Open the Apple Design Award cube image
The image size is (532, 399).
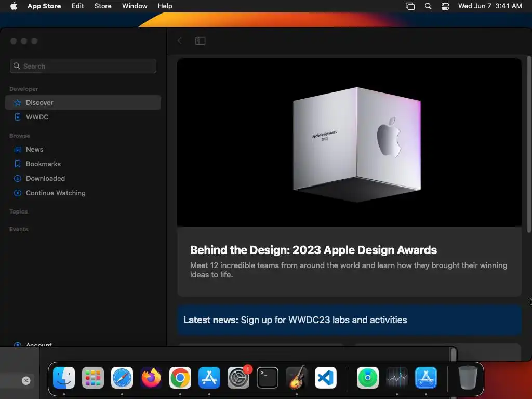click(x=350, y=142)
